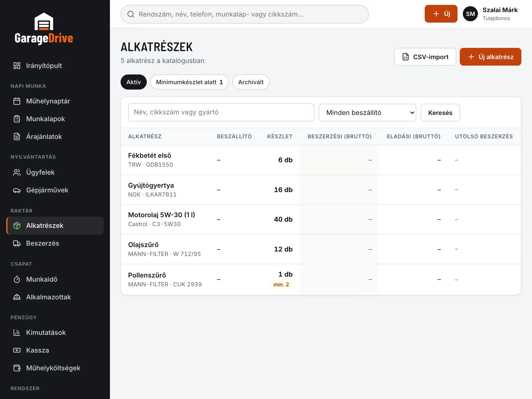Click the min. 2 stock warning badge
Screen dimensions: 532x399
pos(281,285)
